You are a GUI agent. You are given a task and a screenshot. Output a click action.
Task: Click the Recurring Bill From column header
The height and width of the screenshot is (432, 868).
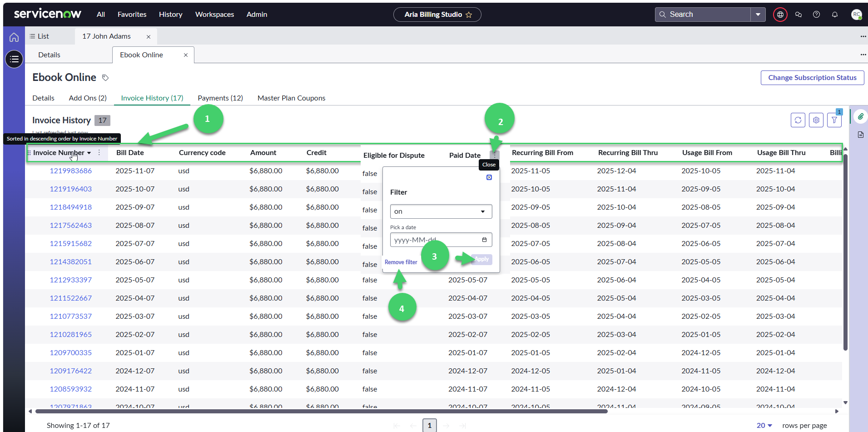pos(542,153)
